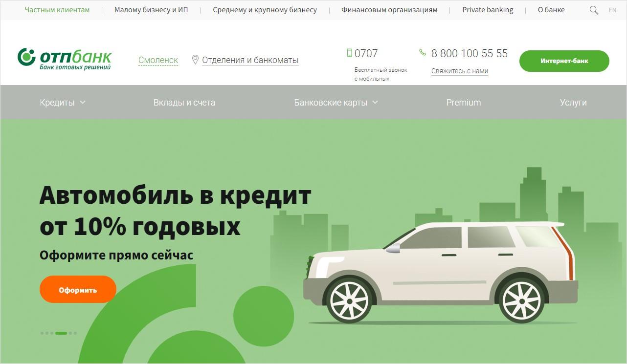Image resolution: width=627 pixels, height=364 pixels.
Task: Navigate to the Premium menu section
Action: pos(463,103)
